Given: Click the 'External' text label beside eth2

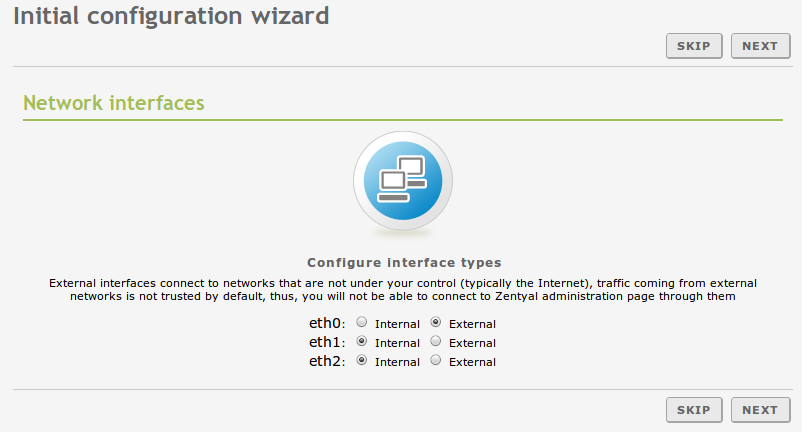Looking at the screenshot, I should tap(472, 362).
